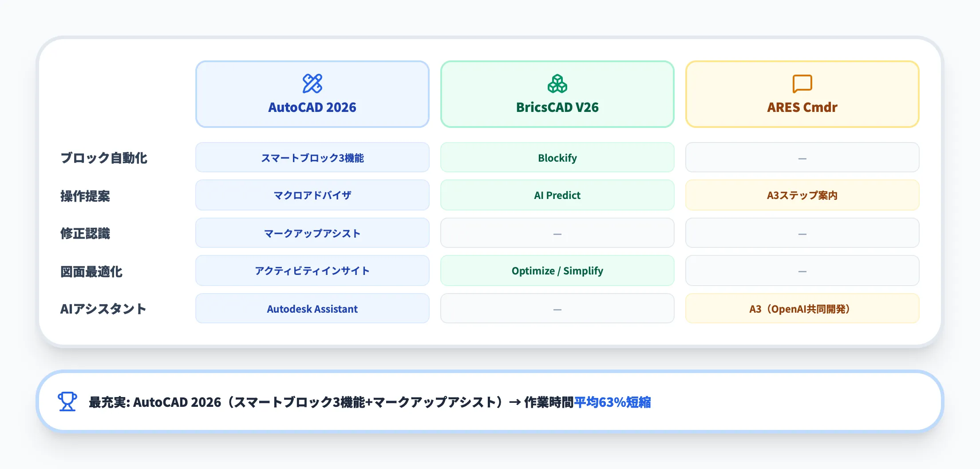Toggle the スマートブロック3機能 cell
980x469 pixels.
coord(312,157)
